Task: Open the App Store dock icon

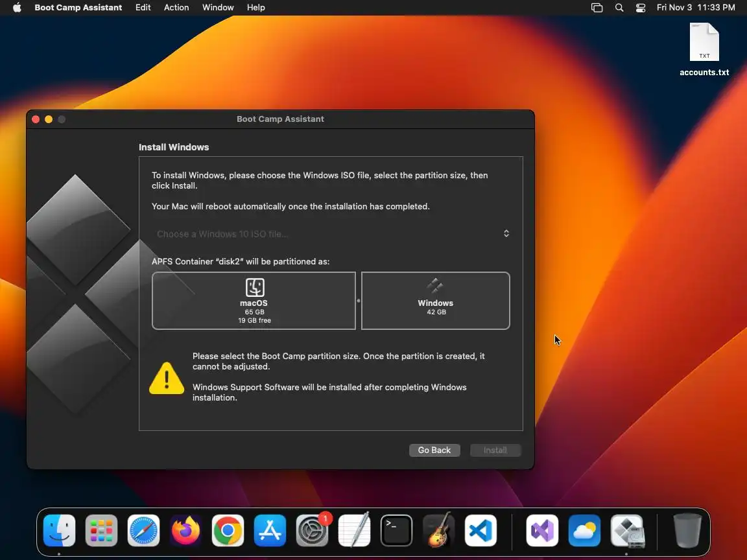Action: [x=270, y=530]
